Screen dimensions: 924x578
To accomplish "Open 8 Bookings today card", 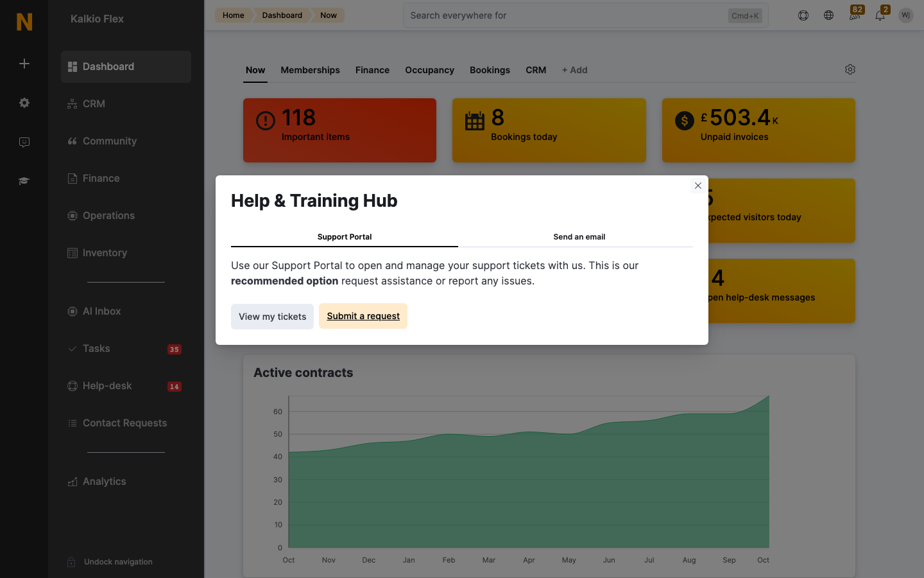I will 549,130.
